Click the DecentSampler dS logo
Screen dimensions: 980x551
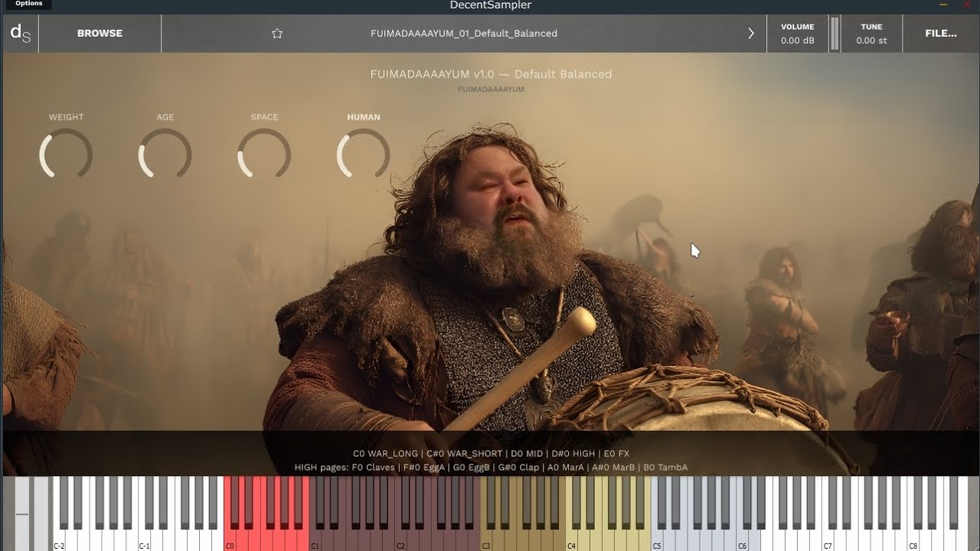coord(20,33)
